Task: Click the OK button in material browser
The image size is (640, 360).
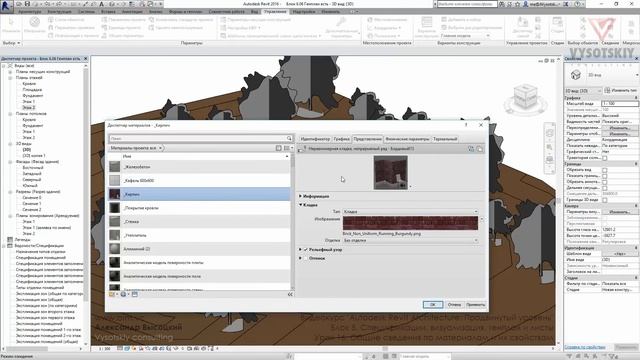Action: coord(433,304)
